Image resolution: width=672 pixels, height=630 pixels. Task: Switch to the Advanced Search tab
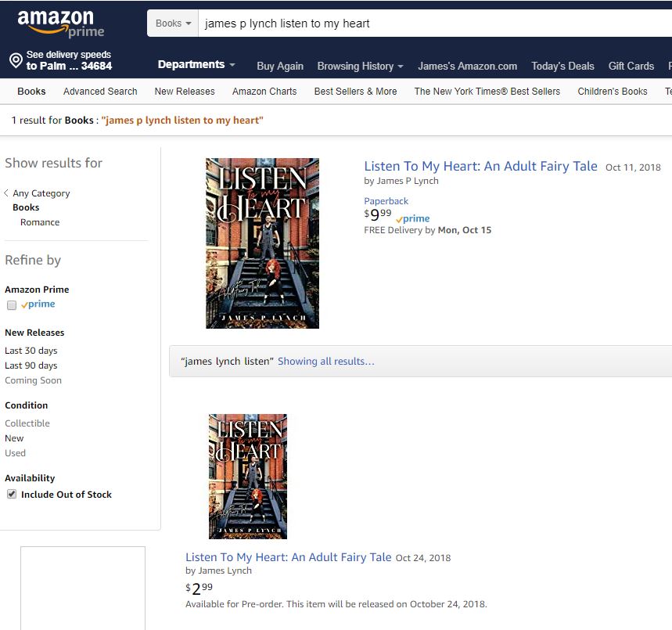coord(100,91)
